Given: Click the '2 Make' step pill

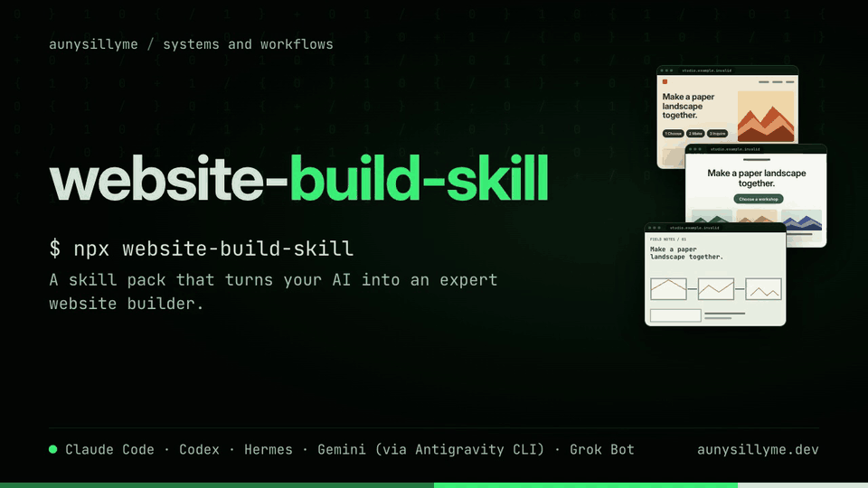Looking at the screenshot, I should click(x=695, y=134).
